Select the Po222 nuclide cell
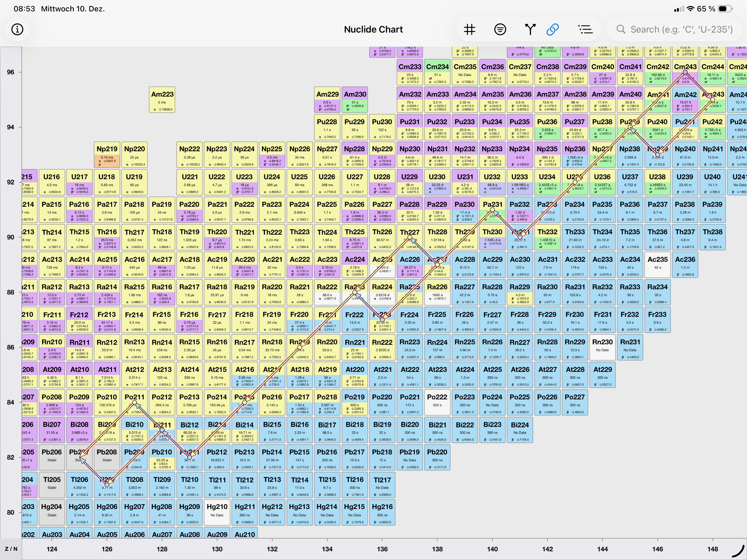This screenshot has height=560, width=747. pos(437,402)
